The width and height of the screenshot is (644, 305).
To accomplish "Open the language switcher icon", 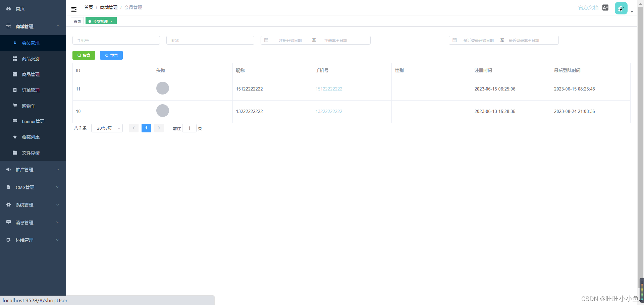I will 605,7.
